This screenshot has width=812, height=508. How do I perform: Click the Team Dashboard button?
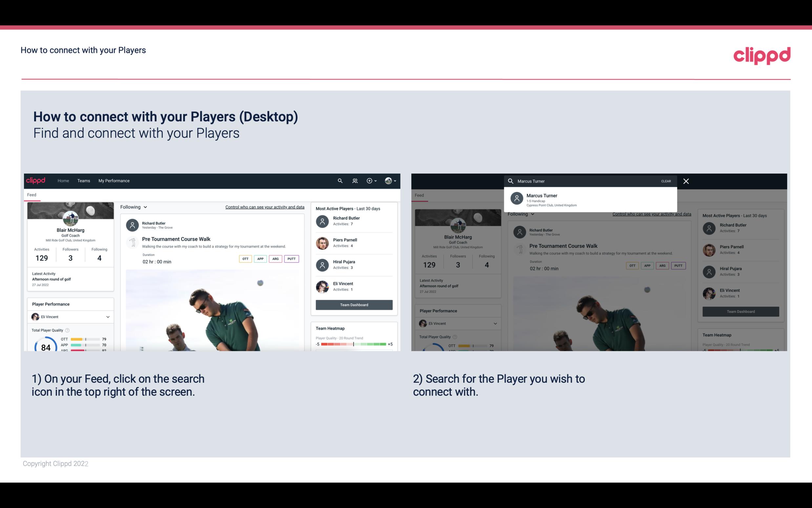[354, 304]
